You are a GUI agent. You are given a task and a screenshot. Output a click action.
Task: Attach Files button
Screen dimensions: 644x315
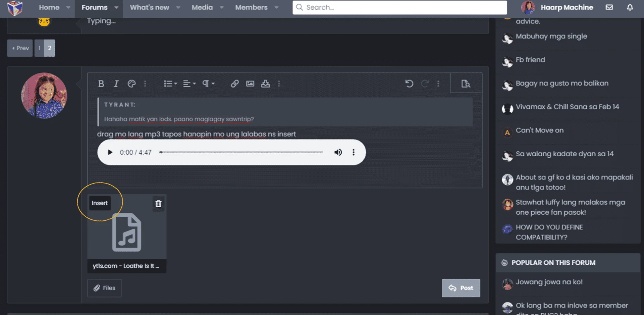(105, 288)
